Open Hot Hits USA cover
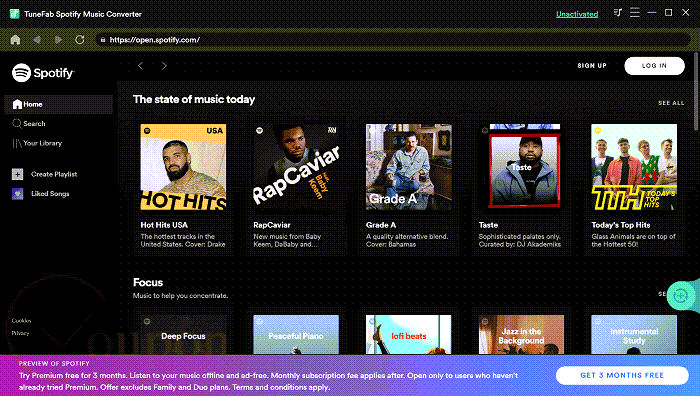The width and height of the screenshot is (700, 396). click(183, 167)
